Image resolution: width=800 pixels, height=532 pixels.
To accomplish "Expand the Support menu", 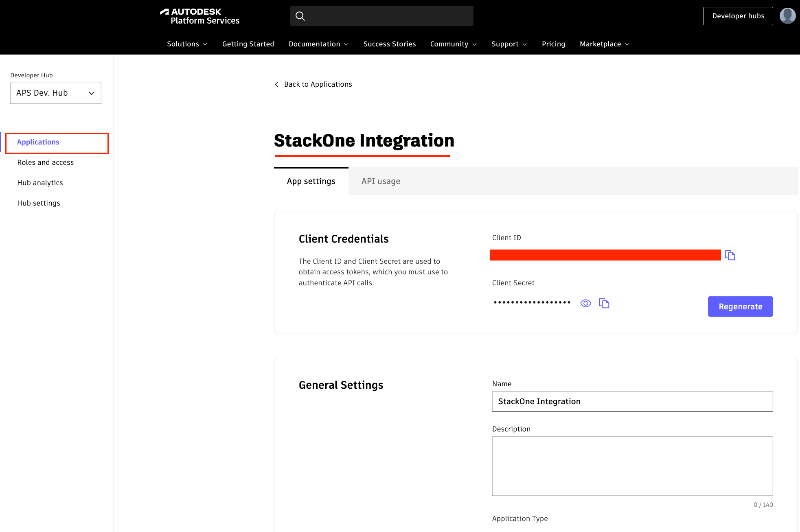I will tap(509, 44).
